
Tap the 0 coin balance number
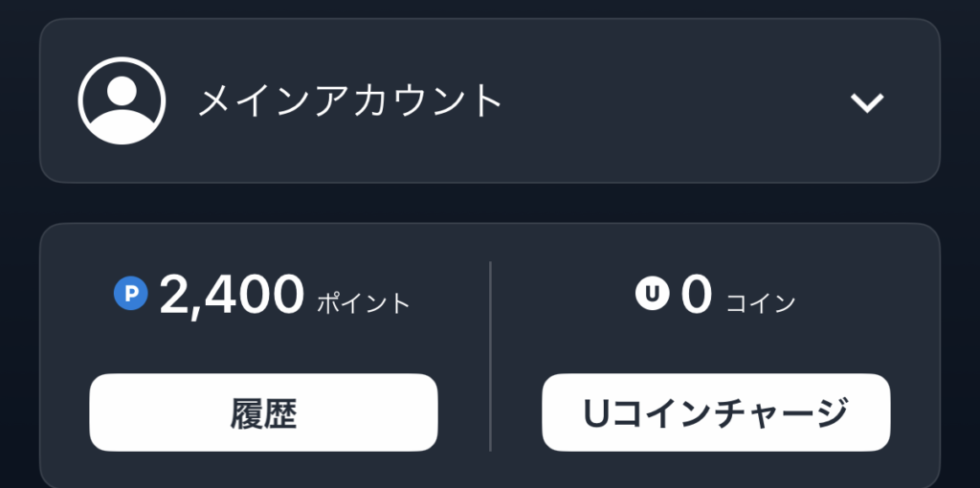click(696, 295)
